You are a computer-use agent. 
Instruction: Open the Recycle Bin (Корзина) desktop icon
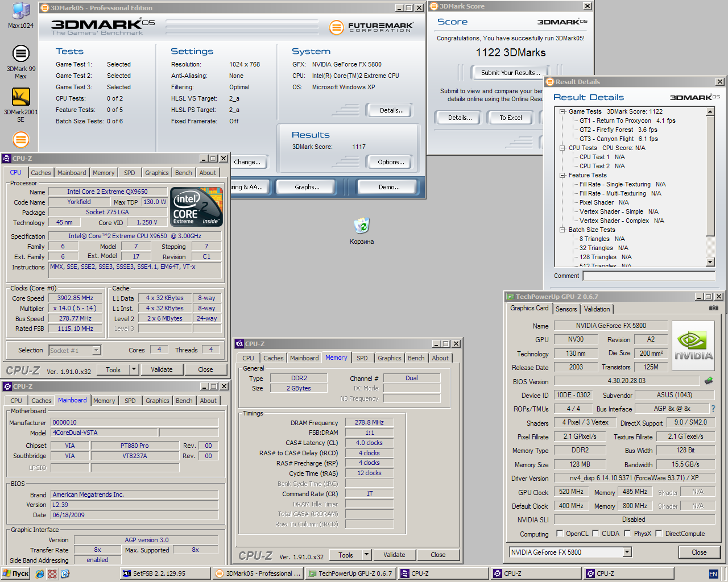[362, 231]
